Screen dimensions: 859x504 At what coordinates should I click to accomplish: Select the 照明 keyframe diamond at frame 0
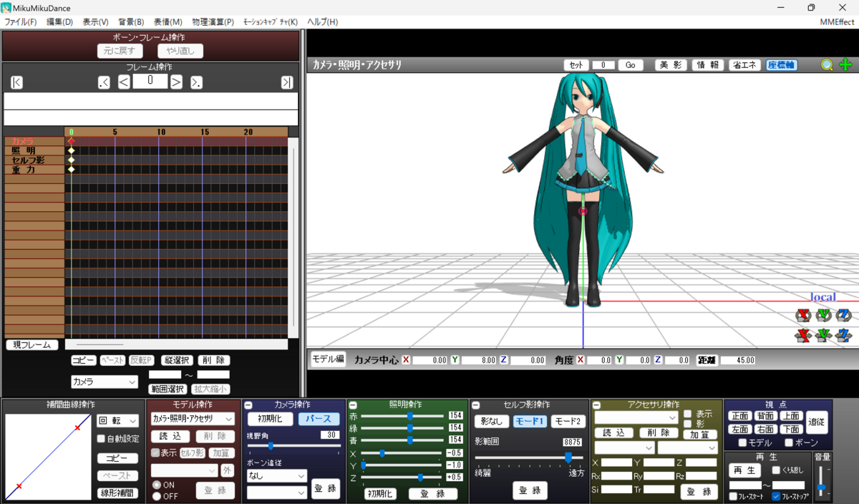click(71, 151)
